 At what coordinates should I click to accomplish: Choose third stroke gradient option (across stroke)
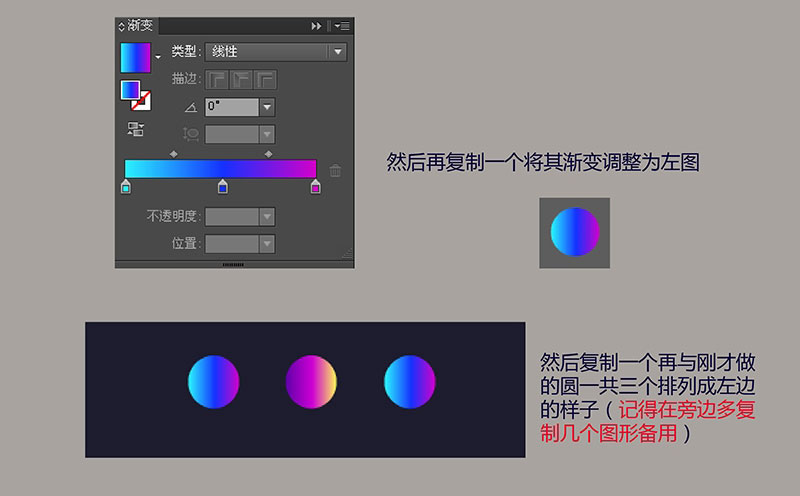tap(265, 80)
